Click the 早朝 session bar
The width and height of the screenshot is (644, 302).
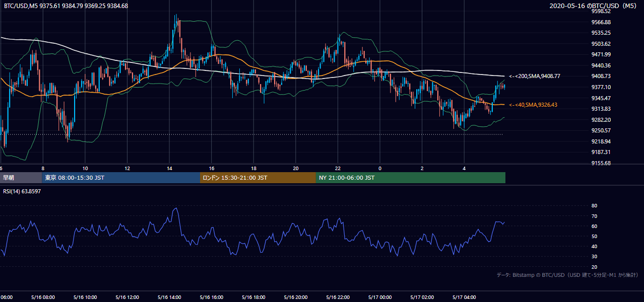21,178
